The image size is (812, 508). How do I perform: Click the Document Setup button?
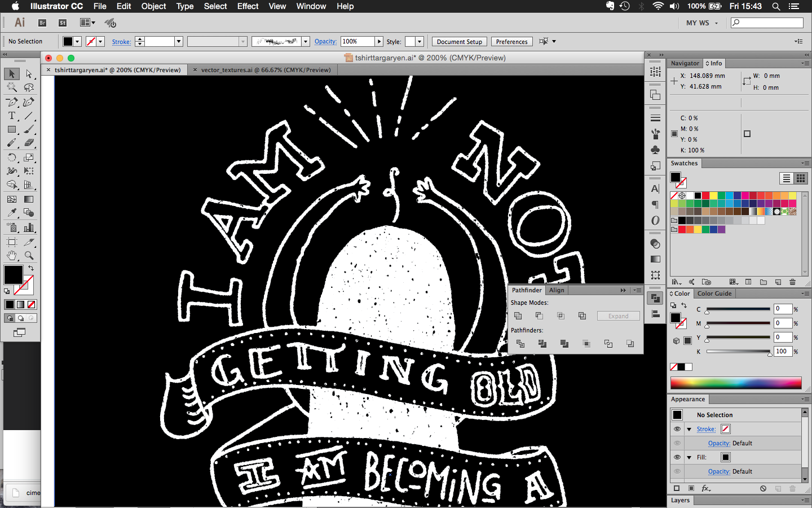point(459,42)
